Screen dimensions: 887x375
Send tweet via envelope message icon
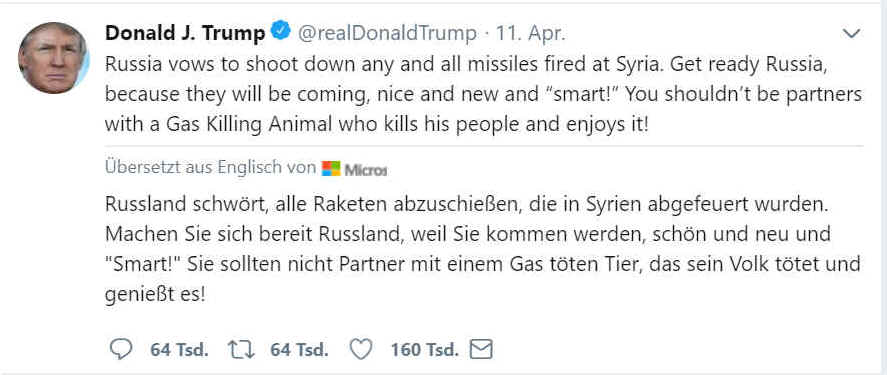(482, 350)
